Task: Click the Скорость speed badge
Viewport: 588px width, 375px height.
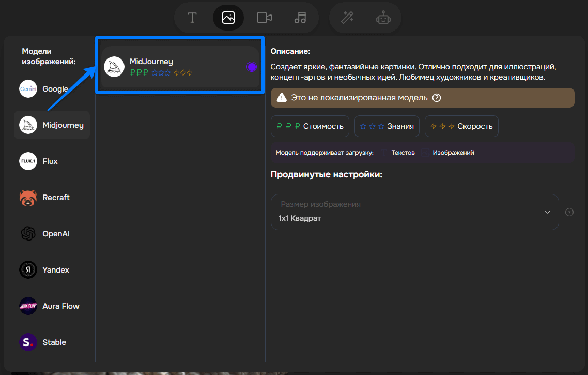Action: pyautogui.click(x=461, y=126)
